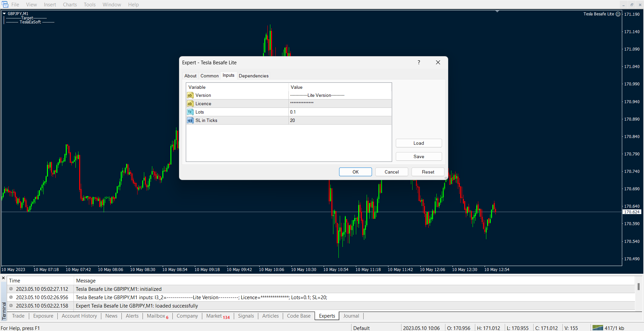Click the Load button
This screenshot has height=331, width=644.
point(419,143)
